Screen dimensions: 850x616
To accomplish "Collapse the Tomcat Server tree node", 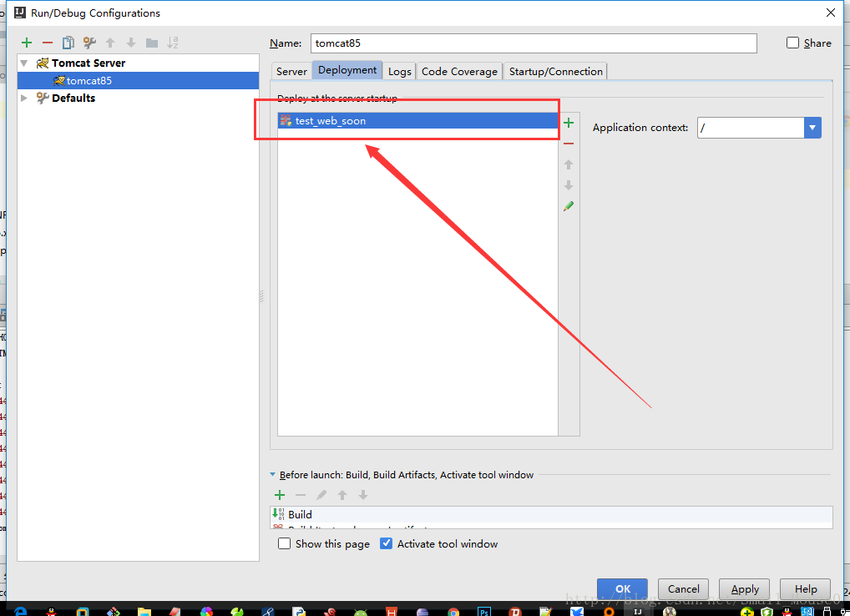I will (x=24, y=63).
